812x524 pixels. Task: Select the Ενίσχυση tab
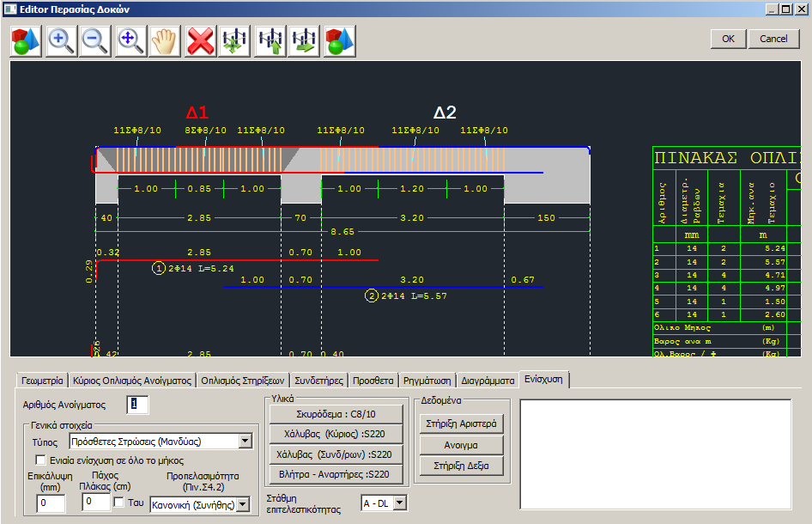[543, 379]
